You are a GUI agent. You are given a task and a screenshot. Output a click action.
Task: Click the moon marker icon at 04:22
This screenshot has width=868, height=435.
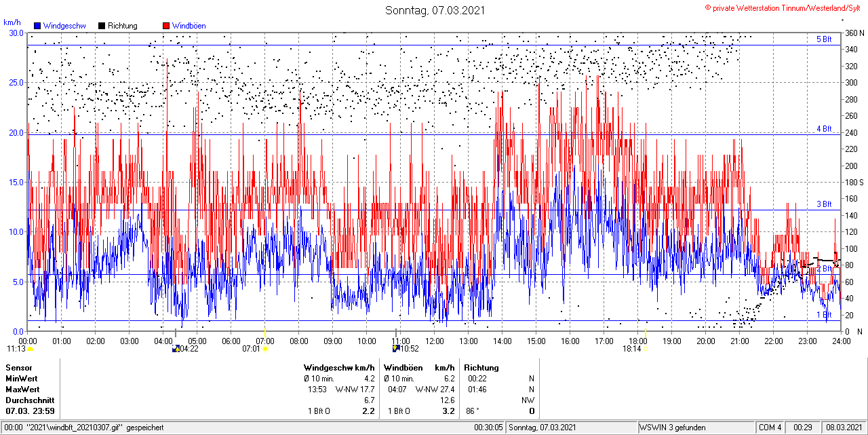176,349
